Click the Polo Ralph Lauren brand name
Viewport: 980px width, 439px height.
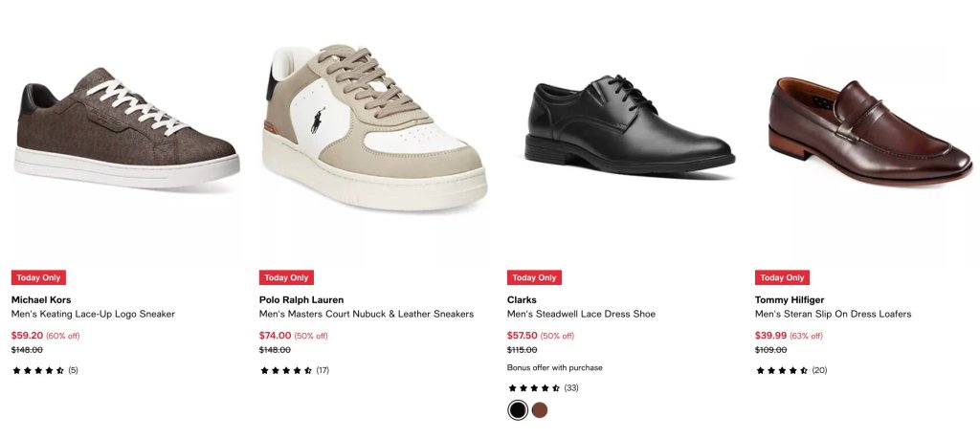[x=301, y=299]
